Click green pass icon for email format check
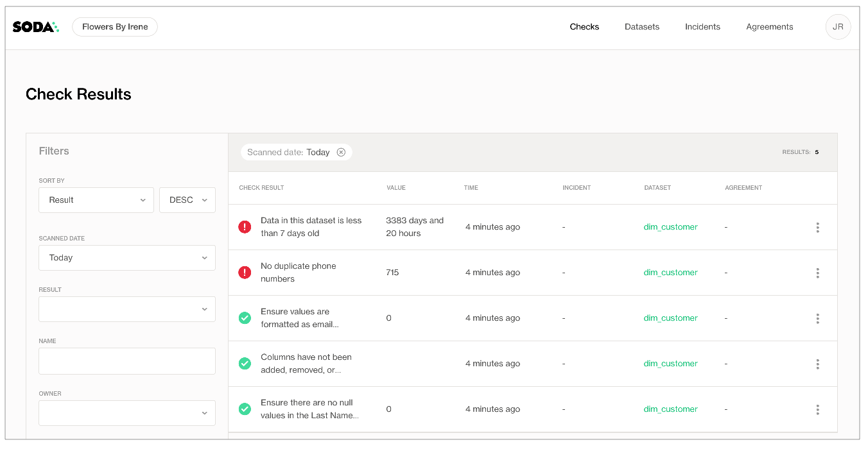This screenshot has width=868, height=449. [x=245, y=318]
